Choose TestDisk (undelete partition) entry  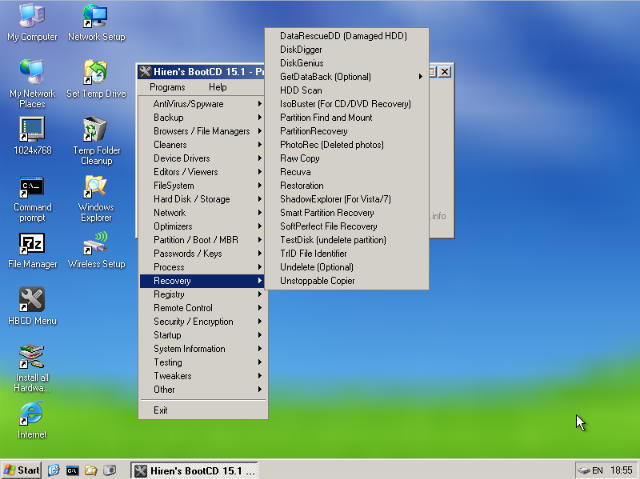point(333,240)
